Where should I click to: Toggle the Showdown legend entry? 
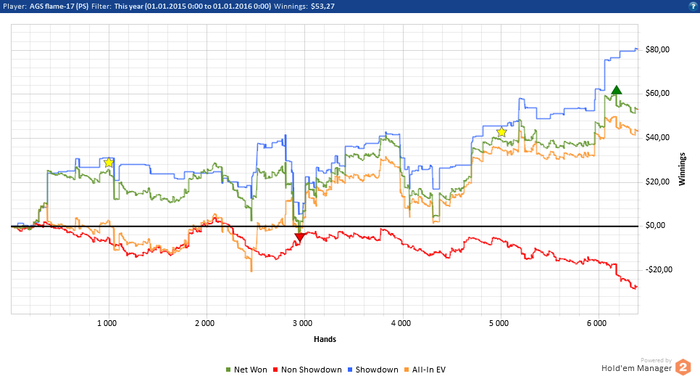(373, 370)
